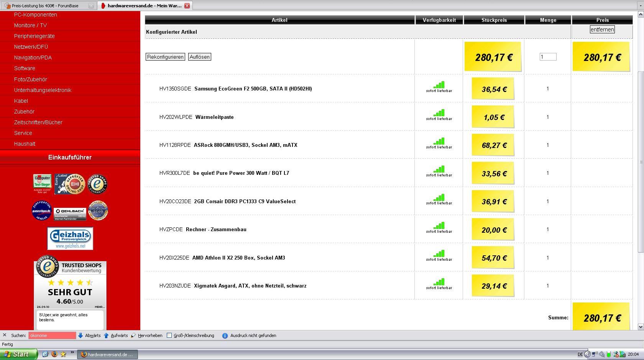Click the Service category
Viewport: 644px width, 360px height.
[x=23, y=133]
